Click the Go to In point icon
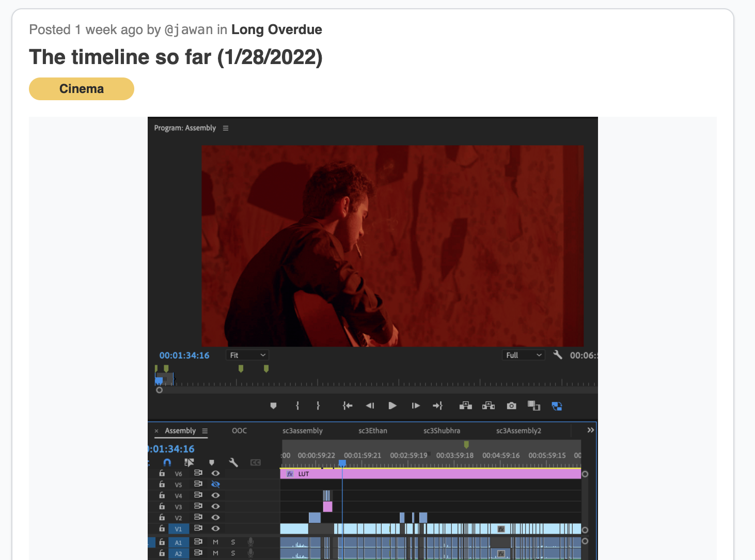The width and height of the screenshot is (755, 560). point(348,406)
